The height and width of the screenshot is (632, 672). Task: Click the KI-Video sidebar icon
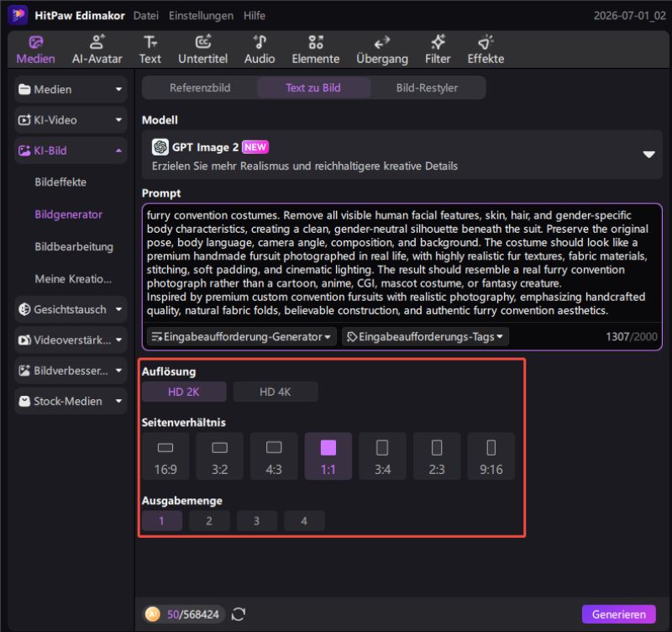tap(24, 120)
